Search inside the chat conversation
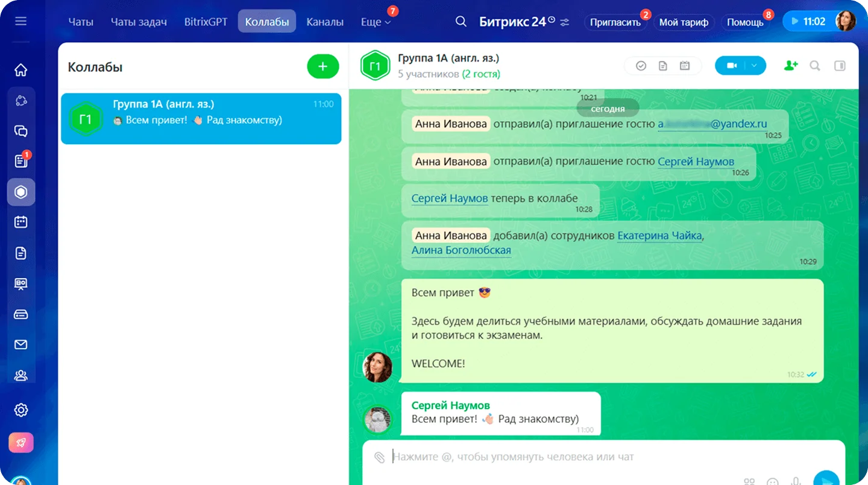 815,66
